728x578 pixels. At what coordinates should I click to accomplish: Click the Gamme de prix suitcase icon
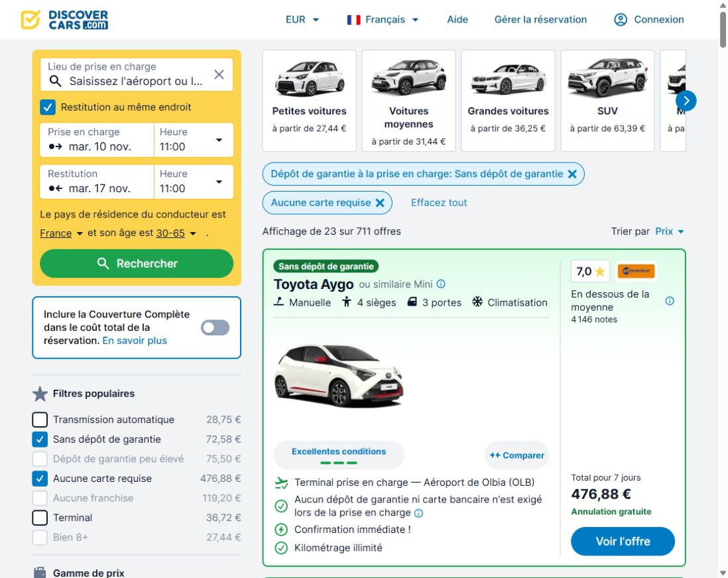(x=40, y=573)
